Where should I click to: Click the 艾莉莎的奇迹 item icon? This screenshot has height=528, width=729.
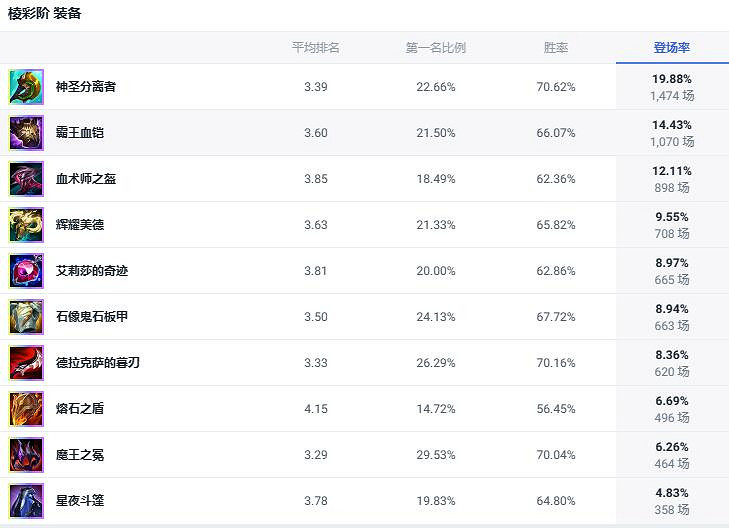point(26,271)
